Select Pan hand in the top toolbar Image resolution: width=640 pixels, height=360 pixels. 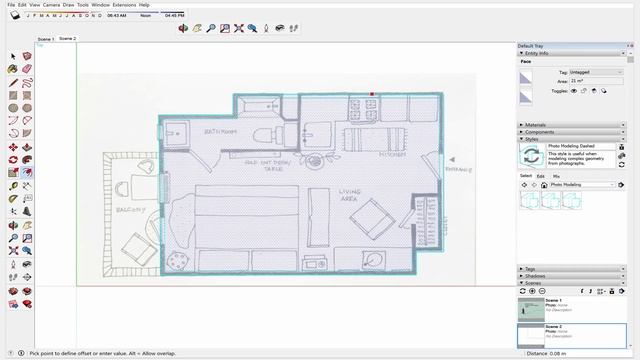click(x=197, y=28)
